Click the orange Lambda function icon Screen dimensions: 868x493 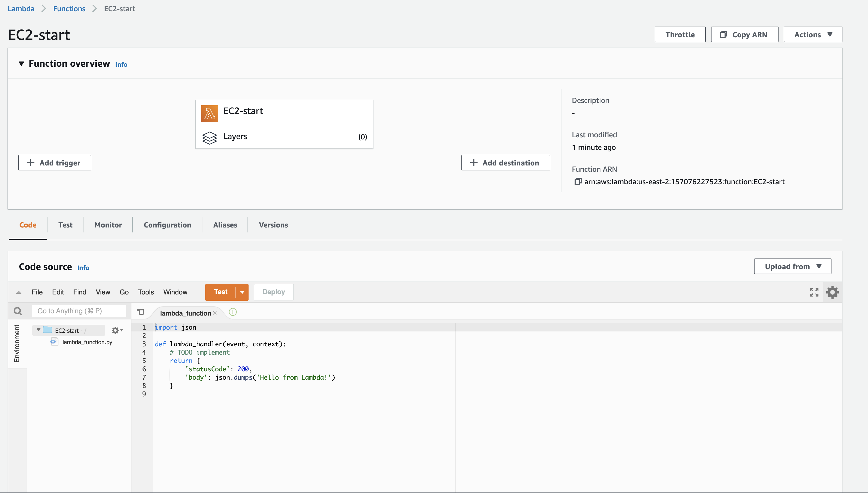point(209,113)
